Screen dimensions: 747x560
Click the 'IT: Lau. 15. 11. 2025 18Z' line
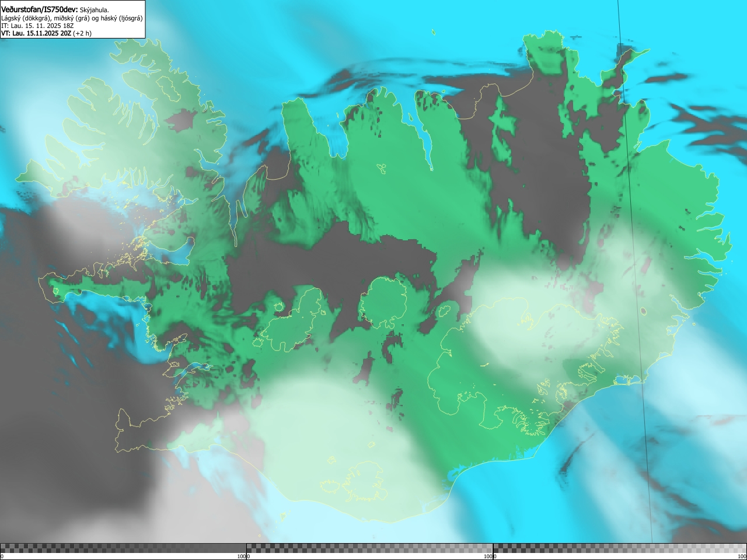click(x=37, y=26)
